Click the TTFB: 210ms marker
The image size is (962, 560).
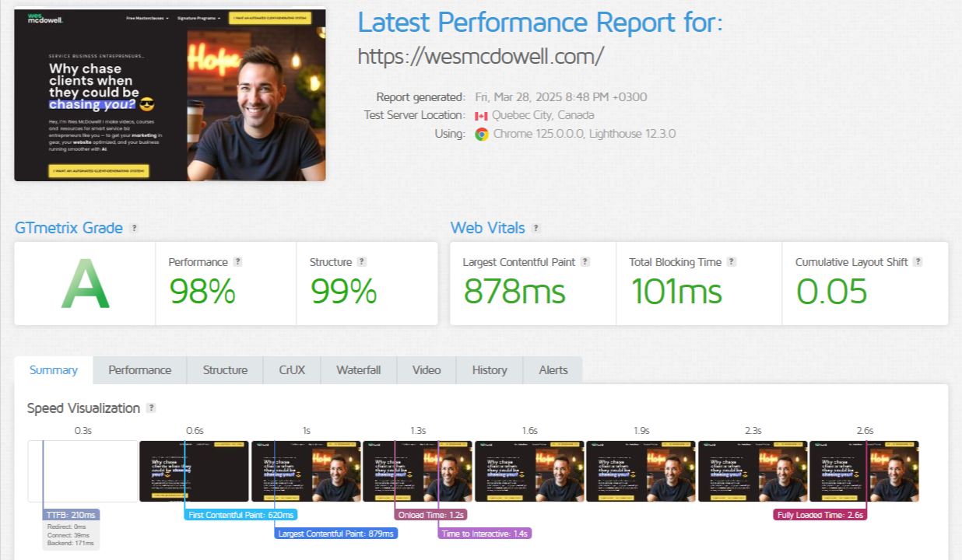tap(72, 515)
